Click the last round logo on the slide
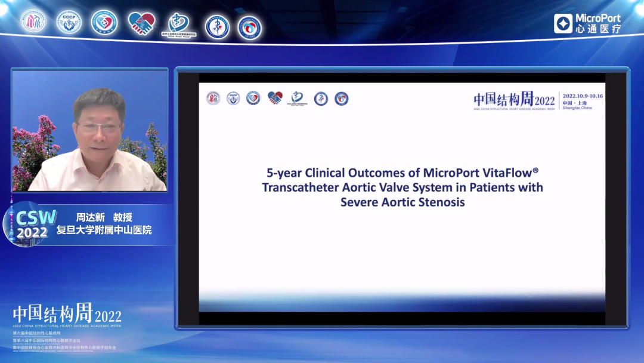 point(341,99)
